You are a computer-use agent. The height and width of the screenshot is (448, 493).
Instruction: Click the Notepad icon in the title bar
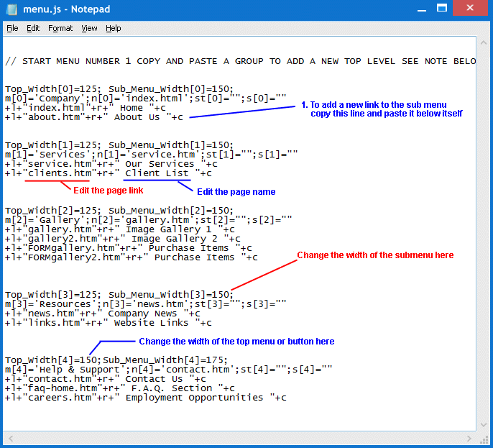coord(10,9)
